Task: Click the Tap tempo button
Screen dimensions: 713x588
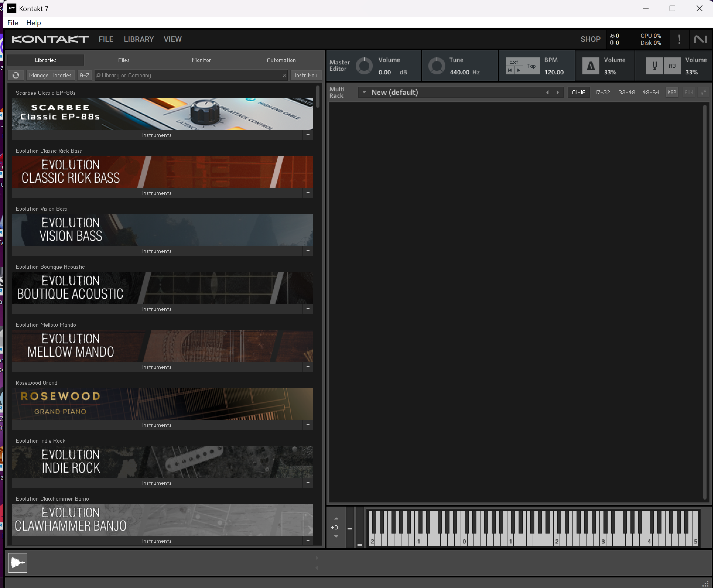Action: (531, 66)
